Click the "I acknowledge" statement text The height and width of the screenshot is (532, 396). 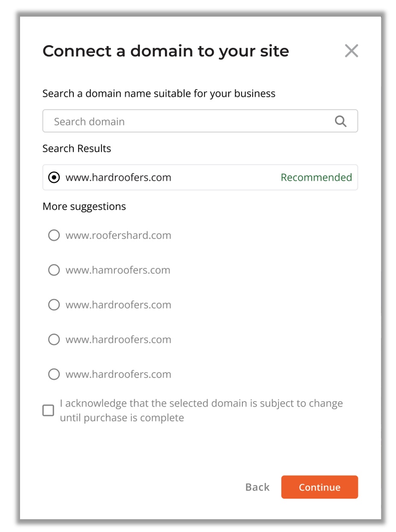coord(201,410)
